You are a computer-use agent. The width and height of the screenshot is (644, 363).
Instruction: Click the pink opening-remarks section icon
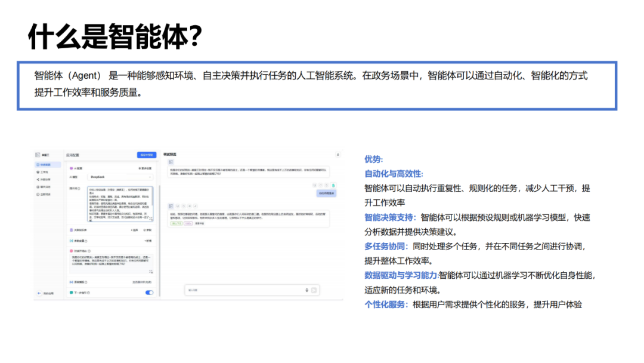click(x=71, y=251)
